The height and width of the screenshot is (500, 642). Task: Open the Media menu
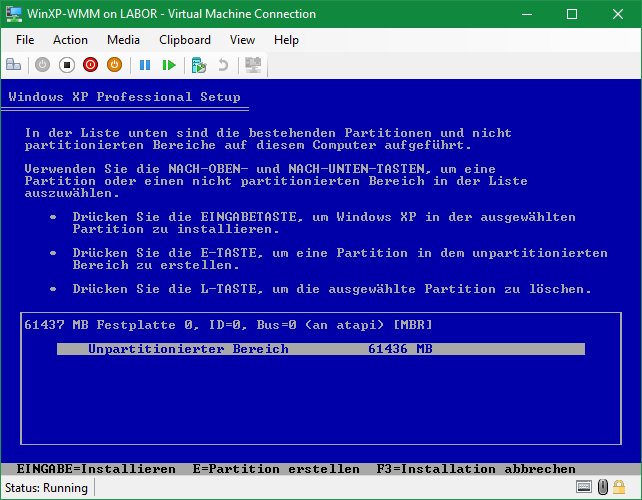tap(123, 40)
